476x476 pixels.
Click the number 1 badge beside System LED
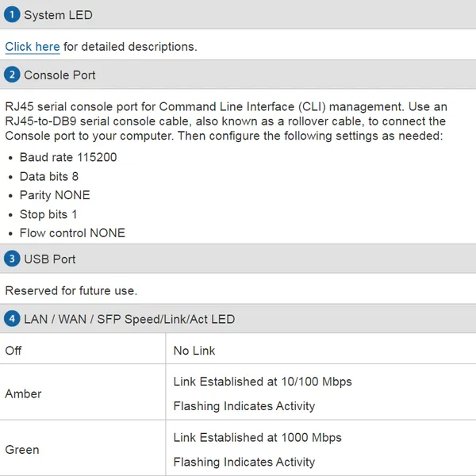[x=12, y=15]
